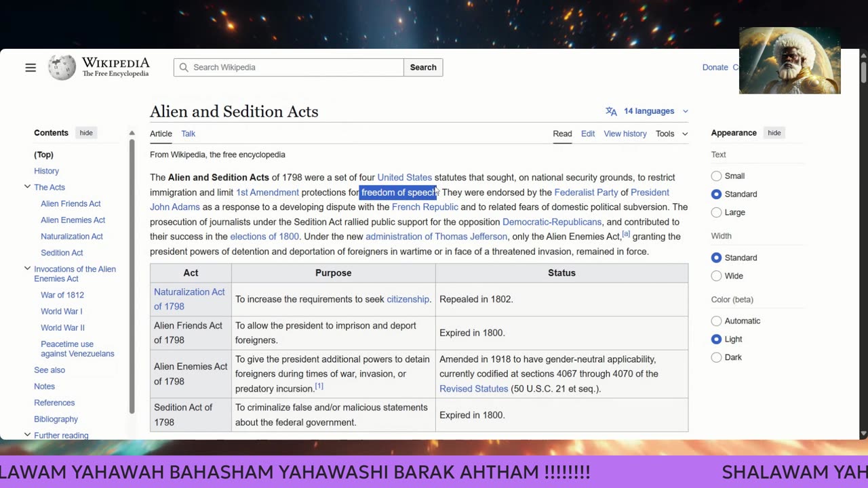Expand Further reading contents section
Screen dimensions: 868x488
[27, 434]
